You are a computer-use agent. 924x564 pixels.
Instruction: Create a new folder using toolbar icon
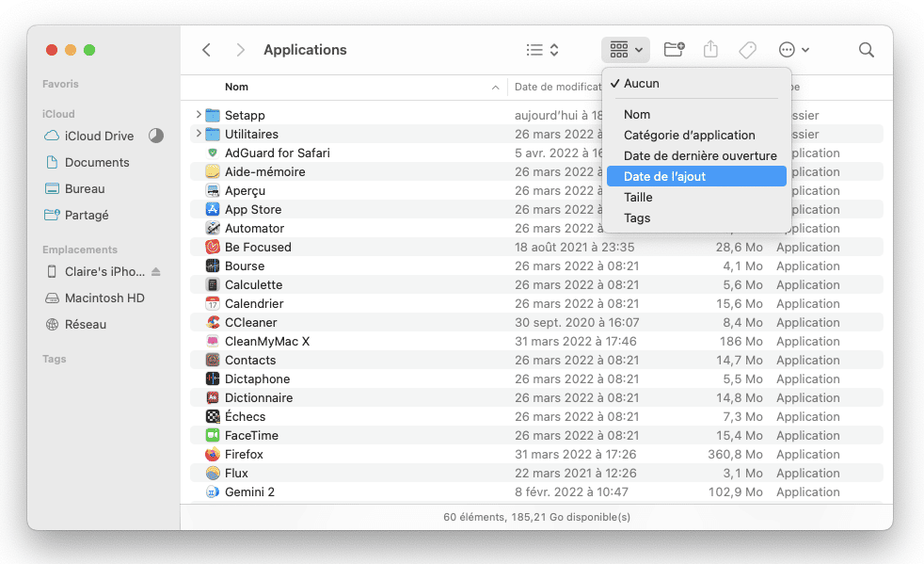click(x=674, y=50)
